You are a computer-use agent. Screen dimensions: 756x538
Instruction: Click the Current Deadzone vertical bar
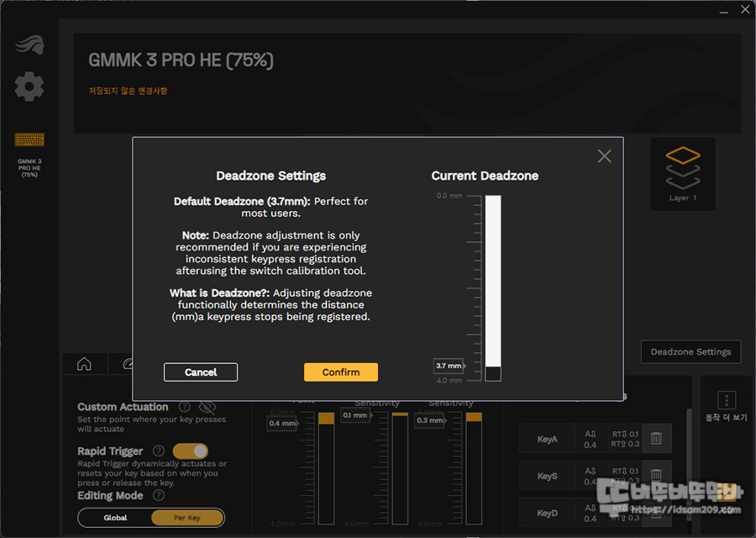pos(493,288)
